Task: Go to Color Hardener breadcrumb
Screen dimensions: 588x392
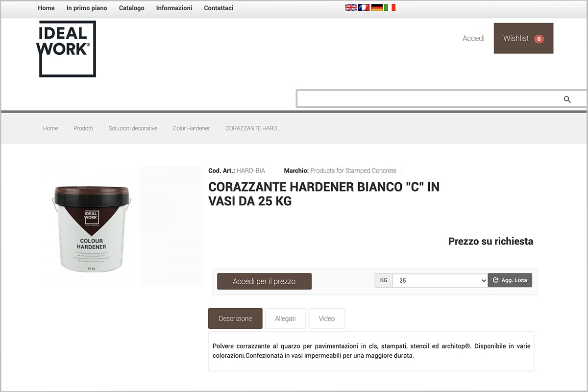Action: click(191, 128)
